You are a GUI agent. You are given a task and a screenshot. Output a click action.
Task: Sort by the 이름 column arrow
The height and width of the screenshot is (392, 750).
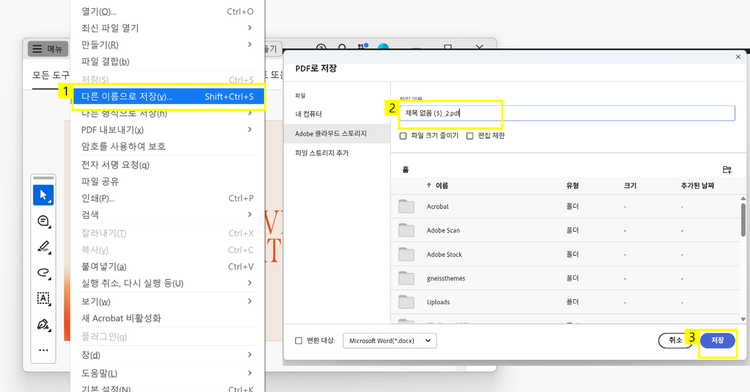[429, 185]
